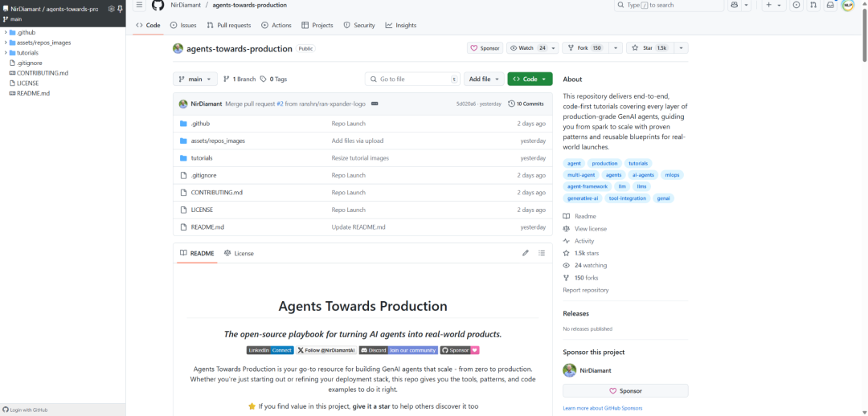This screenshot has width=868, height=416.
Task: Click the Fork button with 150 forks
Action: click(584, 48)
